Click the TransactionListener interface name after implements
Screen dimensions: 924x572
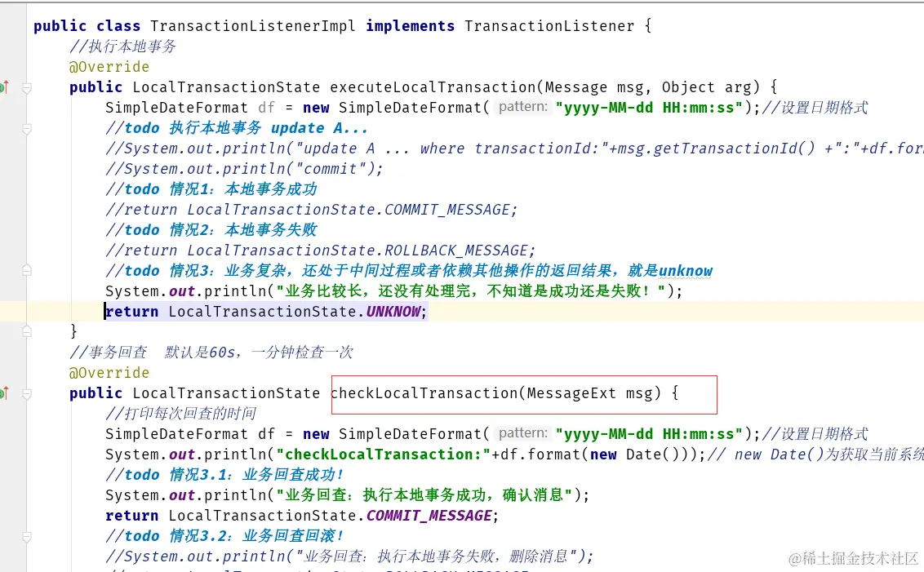(x=549, y=26)
